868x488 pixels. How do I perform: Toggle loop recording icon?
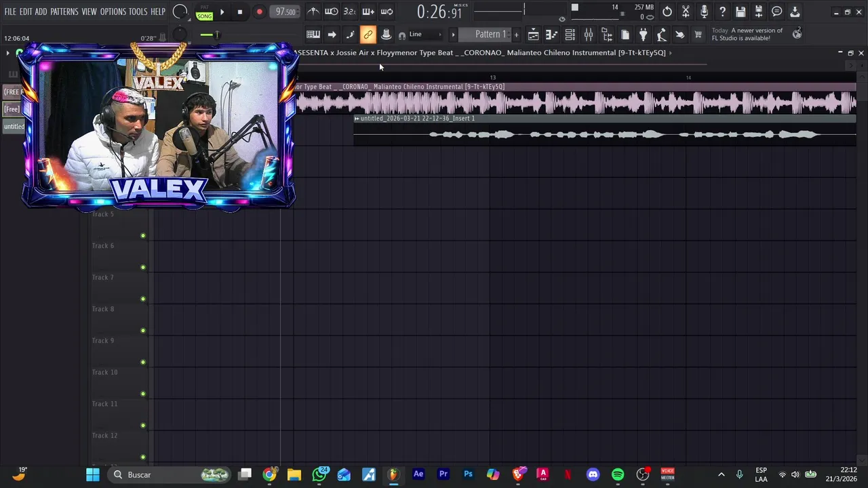click(387, 12)
